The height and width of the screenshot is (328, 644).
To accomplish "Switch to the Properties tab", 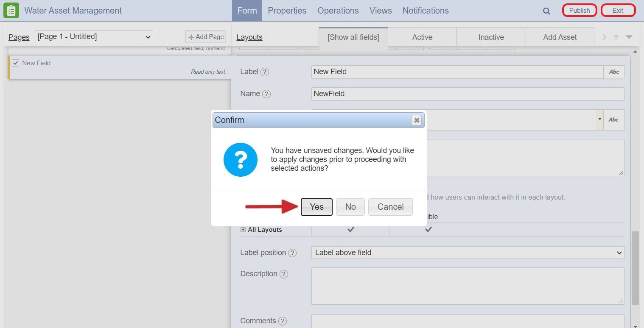I will pos(287,11).
